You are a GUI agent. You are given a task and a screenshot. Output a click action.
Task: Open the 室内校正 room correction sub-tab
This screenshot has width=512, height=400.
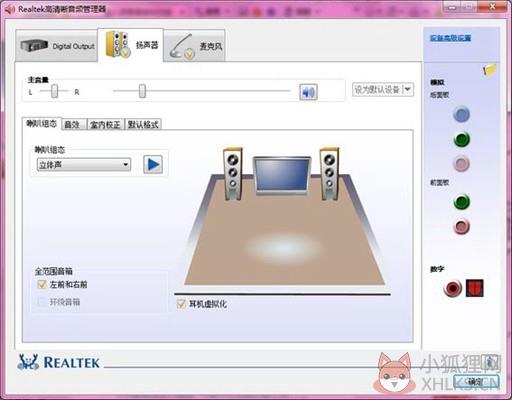coord(105,125)
